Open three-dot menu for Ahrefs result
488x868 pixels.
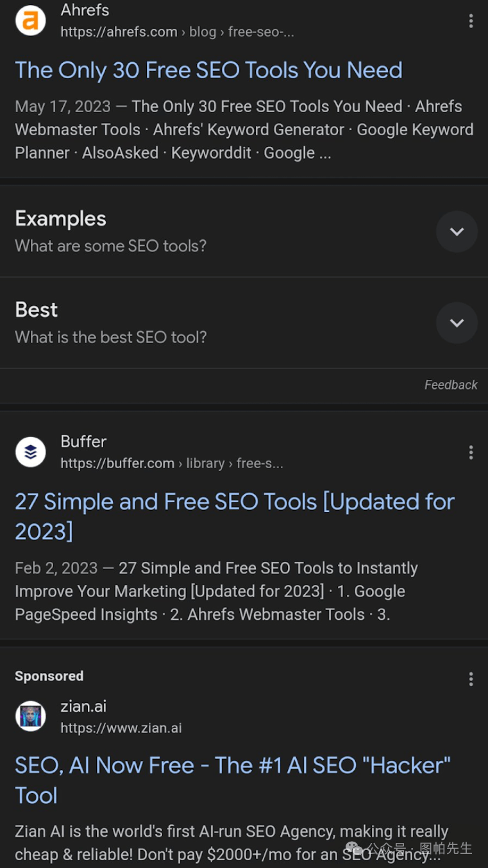pyautogui.click(x=471, y=21)
